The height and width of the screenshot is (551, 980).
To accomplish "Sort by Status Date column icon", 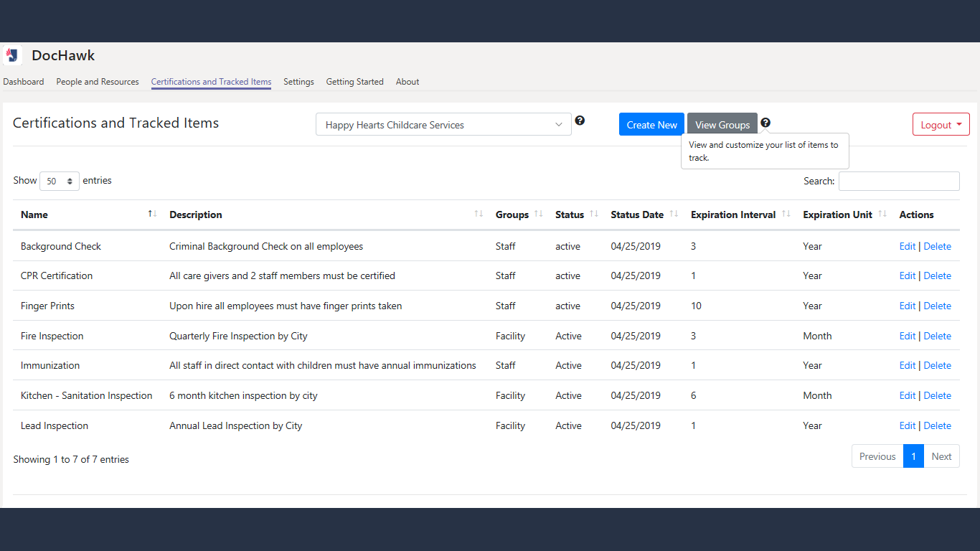I will pos(674,214).
